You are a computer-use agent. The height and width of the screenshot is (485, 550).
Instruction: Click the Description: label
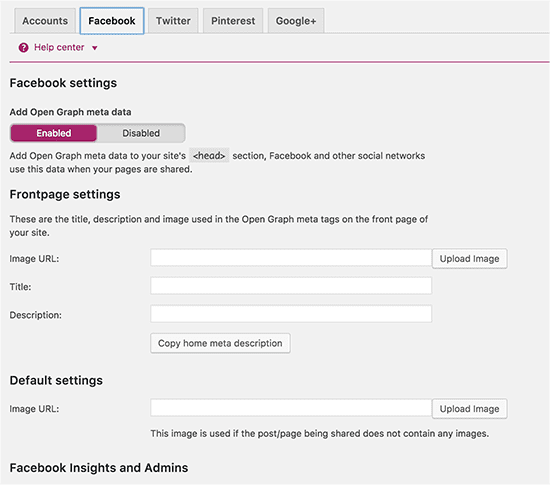click(35, 315)
